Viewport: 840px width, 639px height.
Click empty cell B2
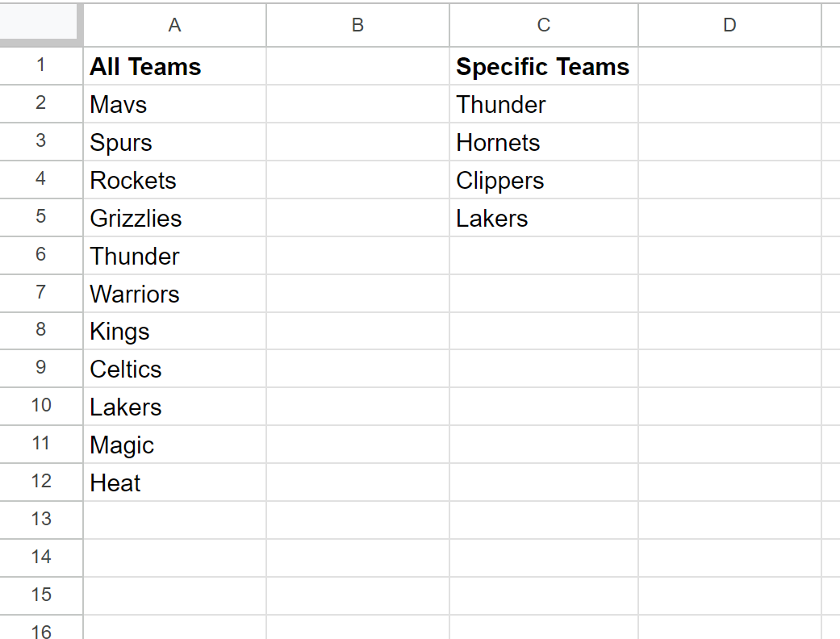(357, 104)
